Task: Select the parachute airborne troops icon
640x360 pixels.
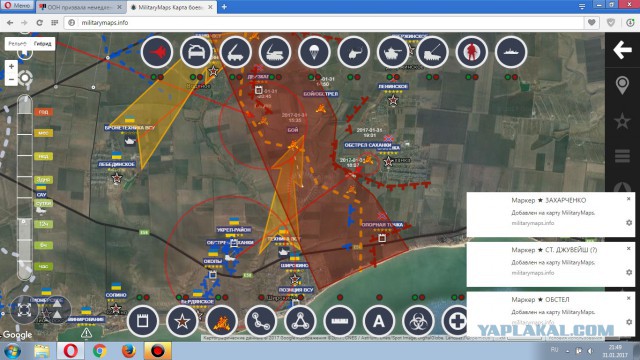Action: coord(314,52)
